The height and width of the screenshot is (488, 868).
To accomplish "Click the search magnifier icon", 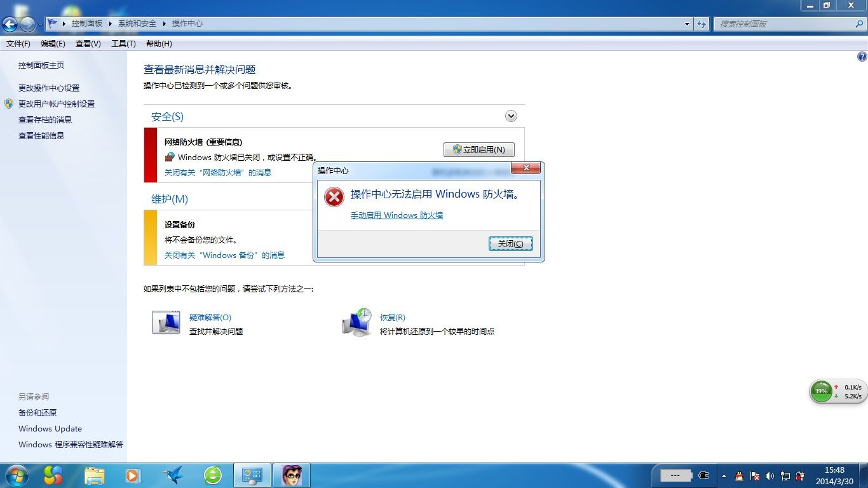I will tap(859, 24).
